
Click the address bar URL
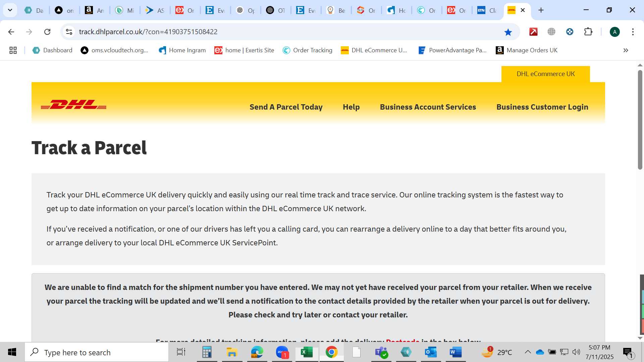(148, 32)
